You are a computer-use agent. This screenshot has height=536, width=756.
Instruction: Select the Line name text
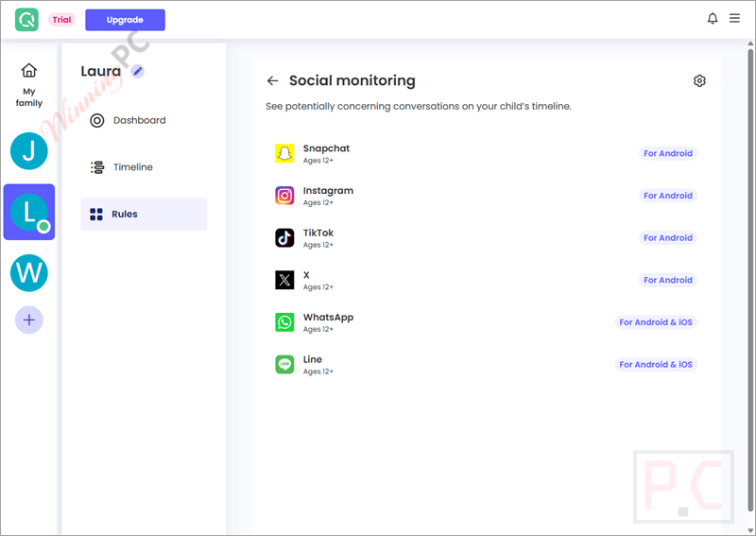pyautogui.click(x=313, y=359)
